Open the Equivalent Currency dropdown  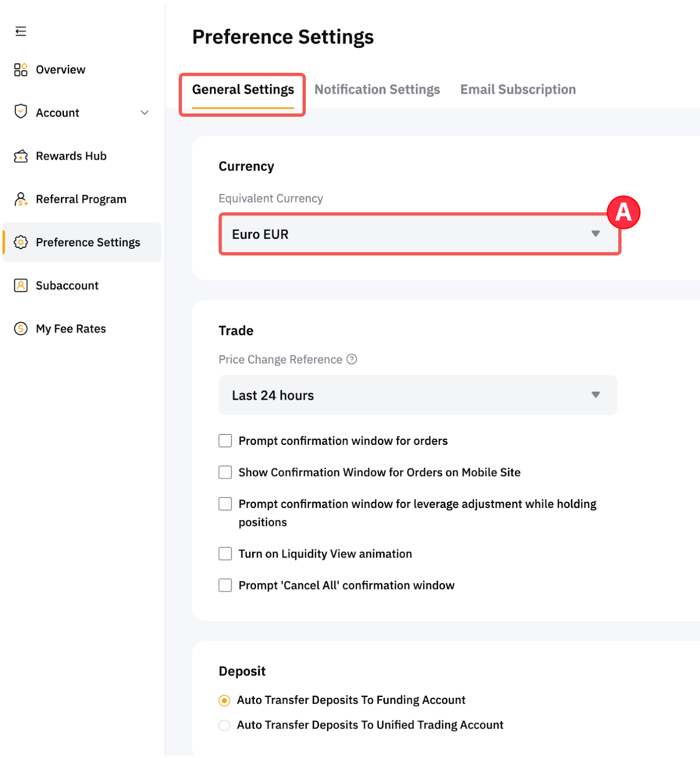[419, 234]
